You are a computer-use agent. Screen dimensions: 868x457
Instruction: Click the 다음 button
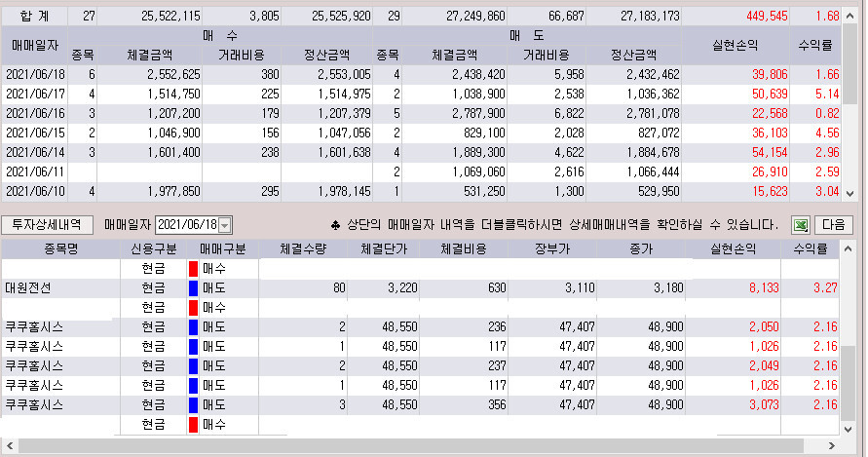[x=833, y=224]
